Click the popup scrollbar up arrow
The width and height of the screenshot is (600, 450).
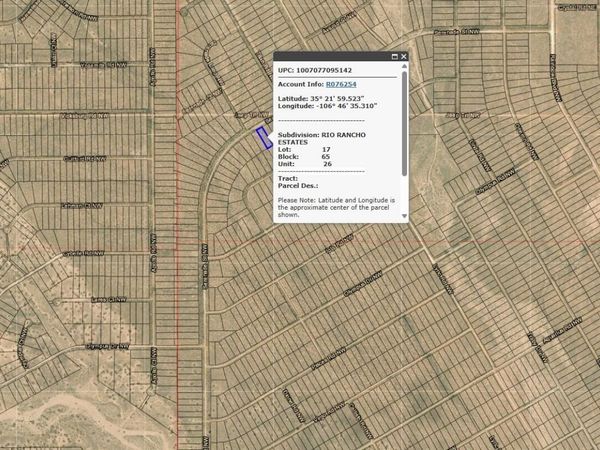[404, 66]
